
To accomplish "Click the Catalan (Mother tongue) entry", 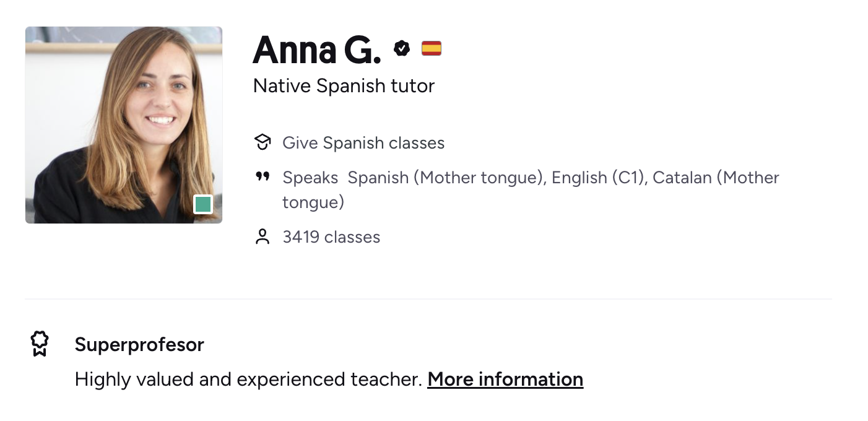I will (x=531, y=189).
